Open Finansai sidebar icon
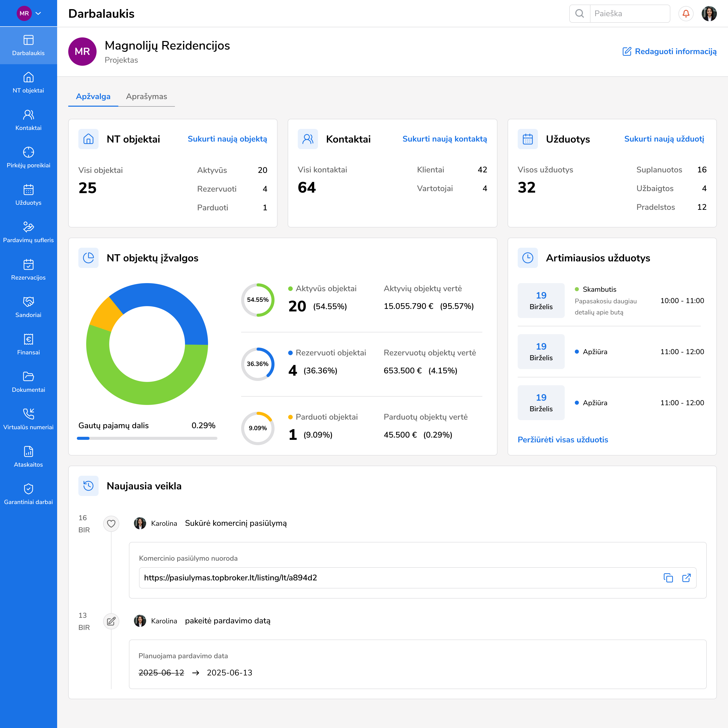Image resolution: width=728 pixels, height=728 pixels. pyautogui.click(x=28, y=339)
